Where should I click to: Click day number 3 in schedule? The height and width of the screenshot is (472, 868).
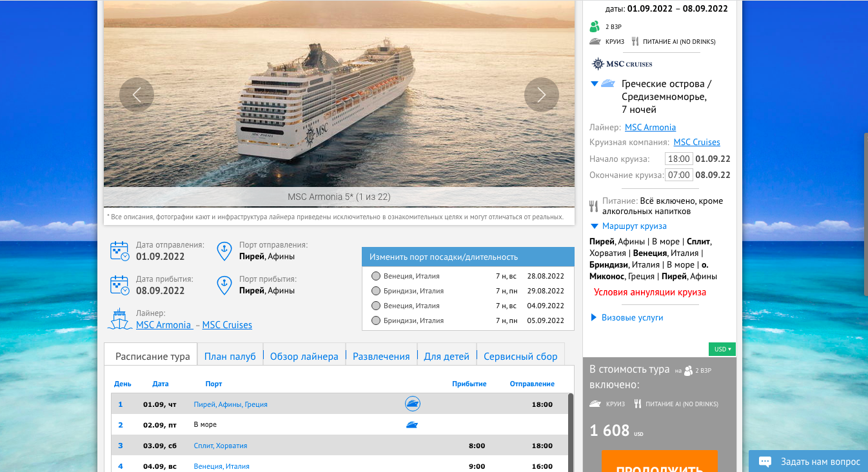[121, 446]
